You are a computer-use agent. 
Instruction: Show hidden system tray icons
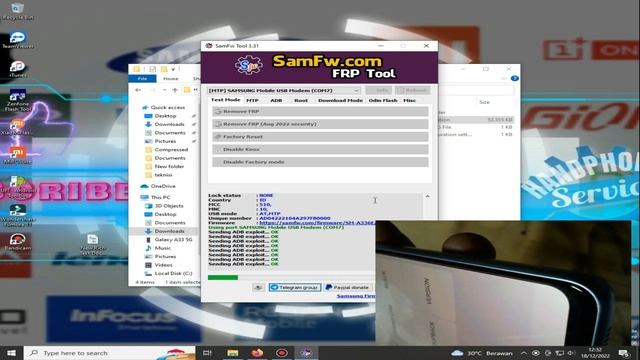coord(524,353)
